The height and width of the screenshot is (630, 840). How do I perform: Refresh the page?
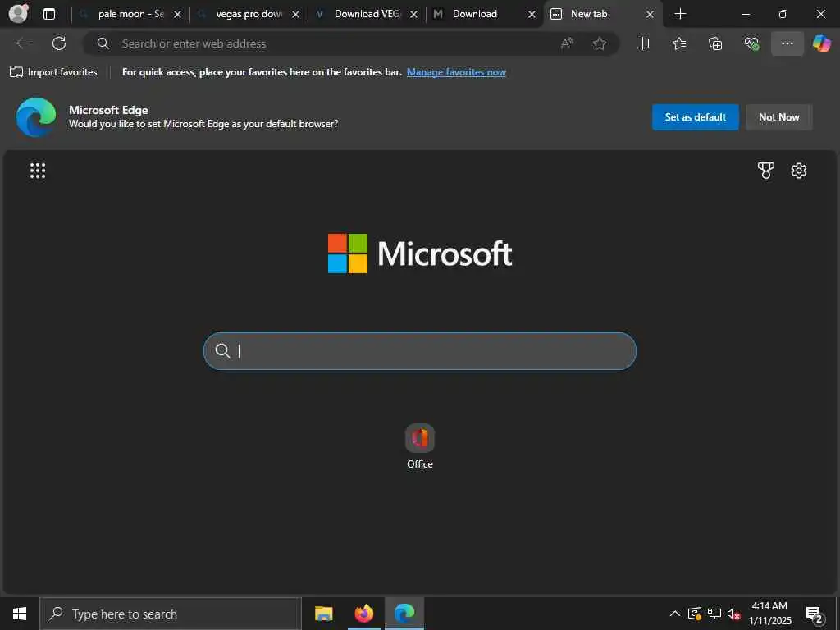click(x=59, y=43)
